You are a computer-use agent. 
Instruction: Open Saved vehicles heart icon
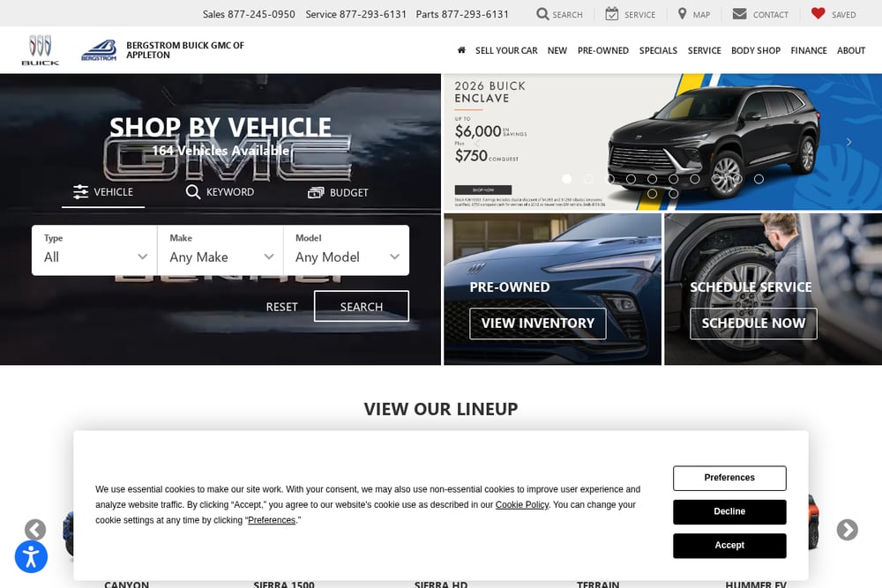point(818,13)
